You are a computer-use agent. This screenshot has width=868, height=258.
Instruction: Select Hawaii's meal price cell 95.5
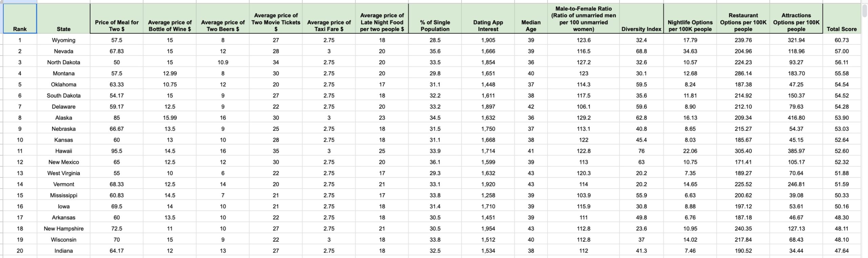[x=117, y=151]
